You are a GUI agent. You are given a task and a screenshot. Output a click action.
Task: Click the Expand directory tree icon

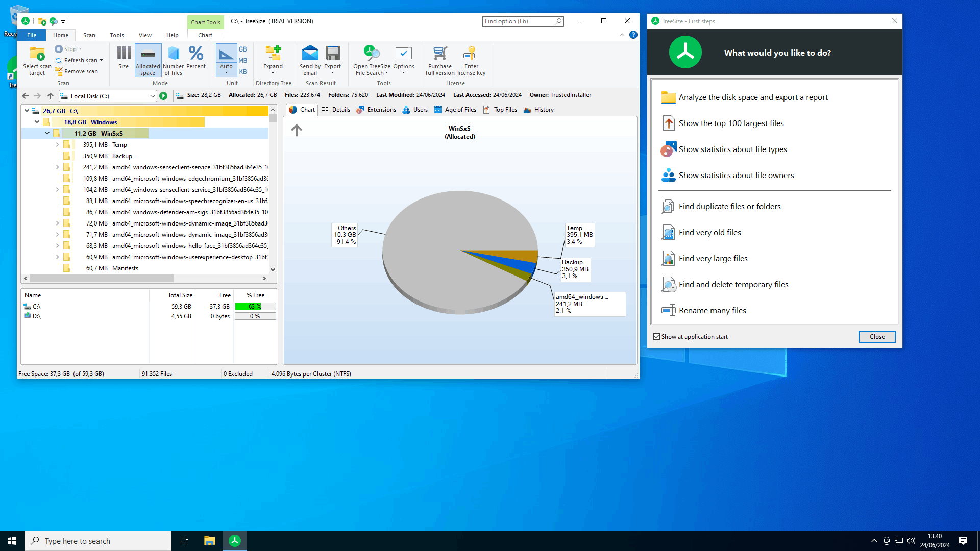273,53
